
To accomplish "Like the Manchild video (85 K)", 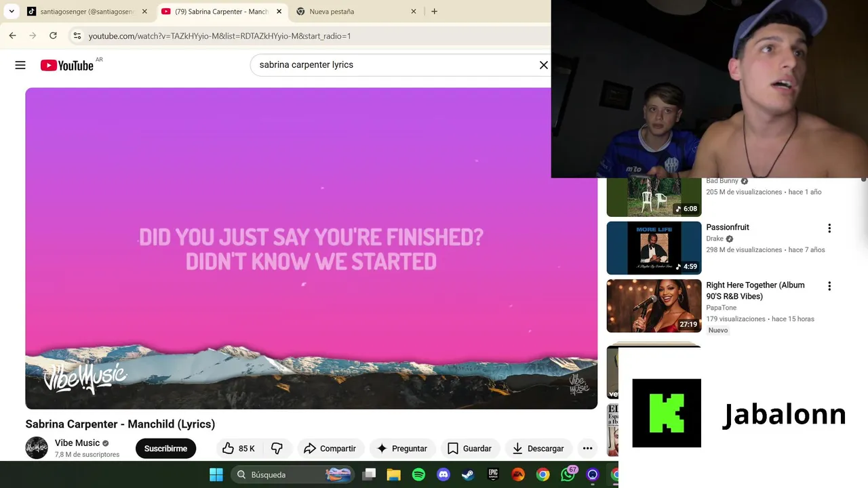I will tap(238, 448).
